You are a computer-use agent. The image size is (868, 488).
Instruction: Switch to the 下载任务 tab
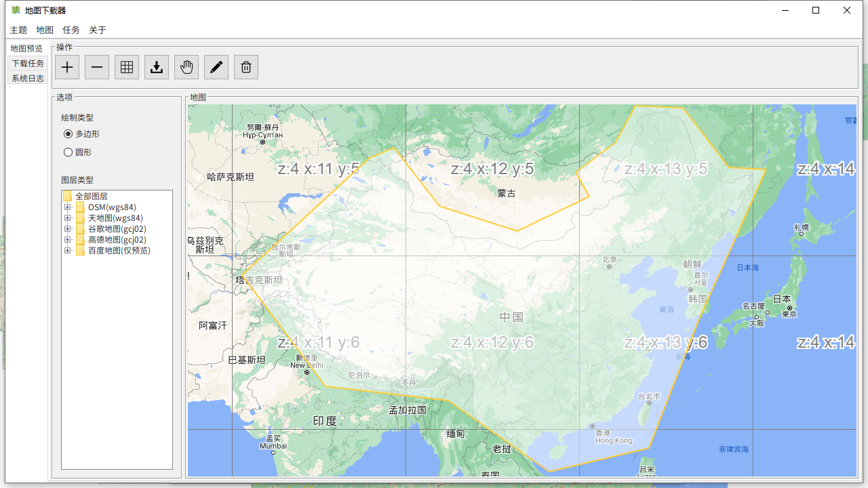click(28, 63)
